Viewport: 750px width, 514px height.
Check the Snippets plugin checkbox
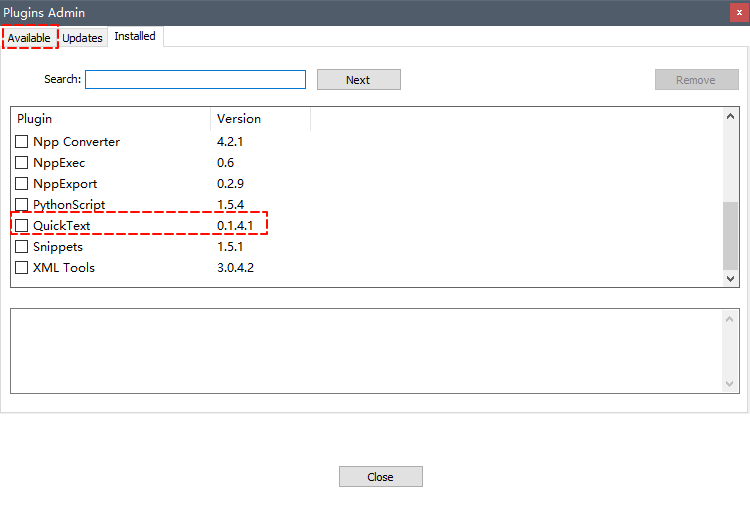point(22,247)
